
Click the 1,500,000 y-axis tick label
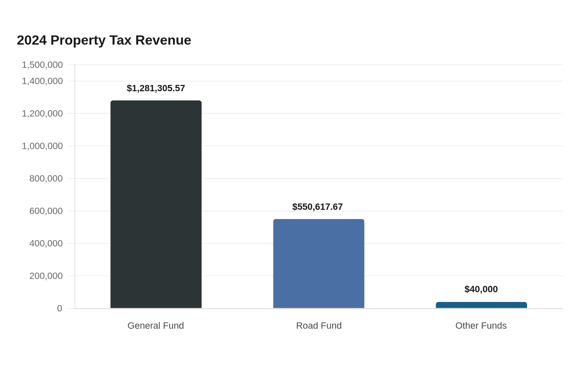(42, 65)
